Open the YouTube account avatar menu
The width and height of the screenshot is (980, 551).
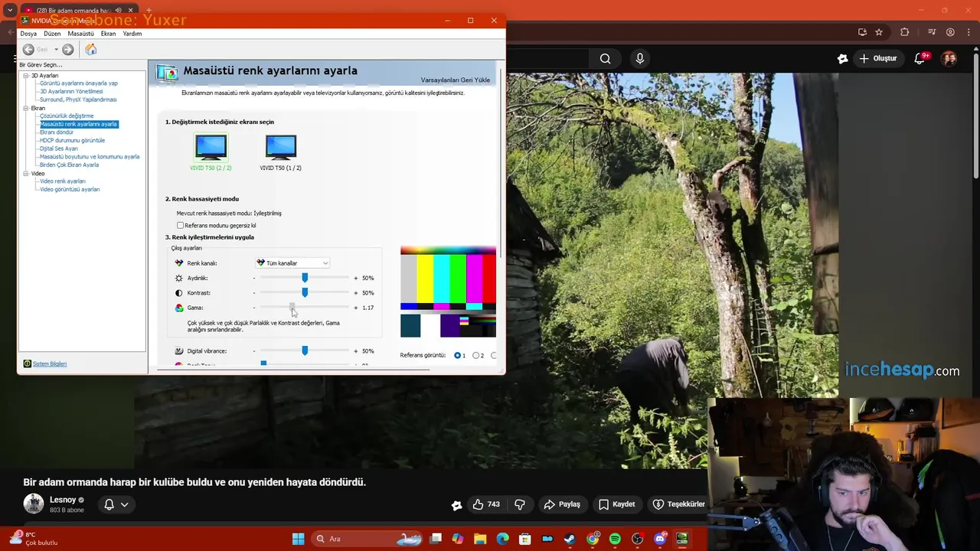click(949, 58)
